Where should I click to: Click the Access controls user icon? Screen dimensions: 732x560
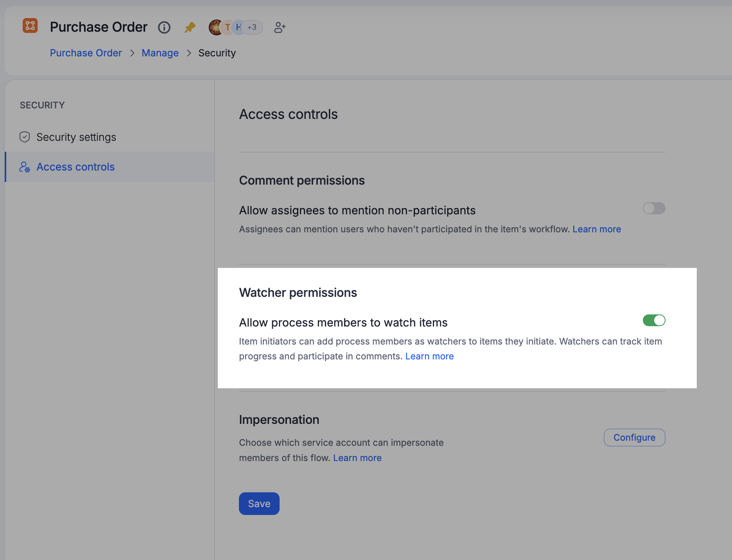coord(25,167)
